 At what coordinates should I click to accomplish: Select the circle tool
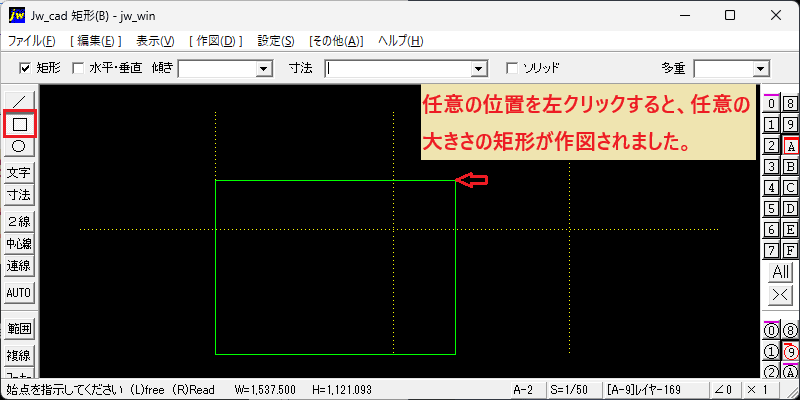(19, 146)
